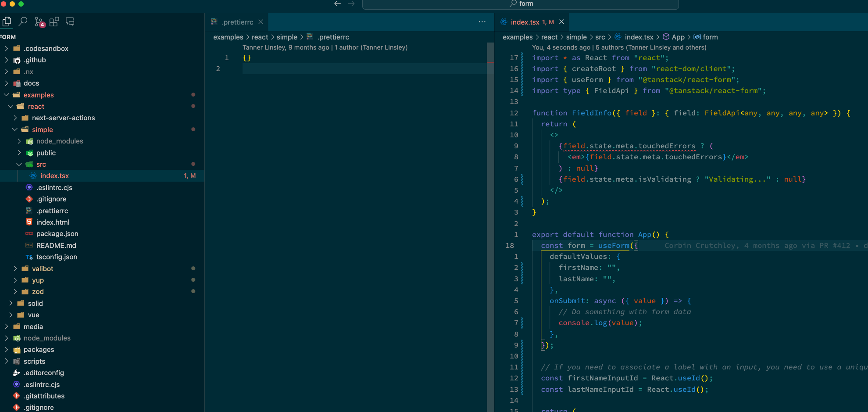Expand the zod folder
The width and height of the screenshot is (868, 412).
[x=15, y=291]
